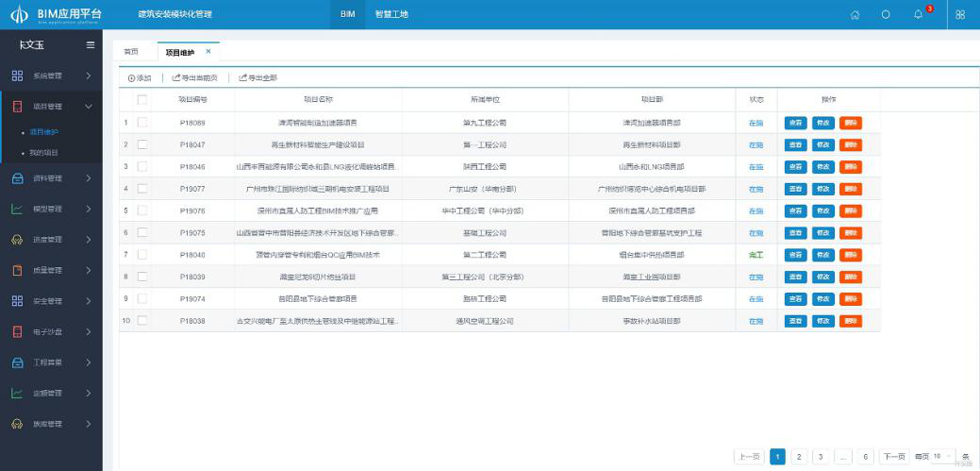This screenshot has height=471, width=980.
Task: Click the orange 删除 button for P18089
Action: [x=851, y=123]
